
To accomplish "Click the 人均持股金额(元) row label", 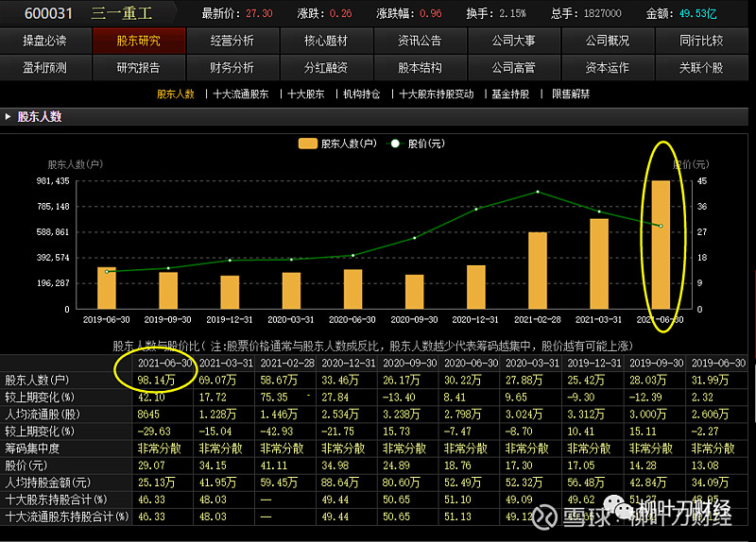I will click(48, 483).
